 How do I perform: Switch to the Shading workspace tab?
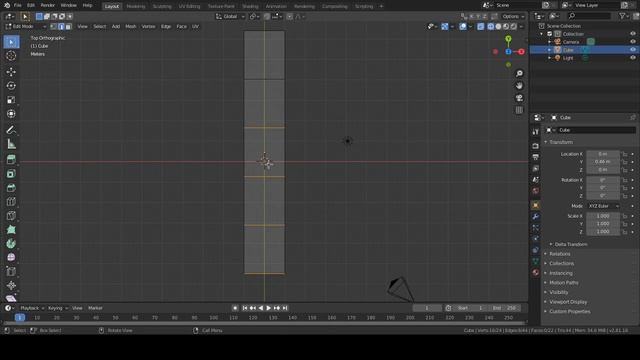[250, 7]
